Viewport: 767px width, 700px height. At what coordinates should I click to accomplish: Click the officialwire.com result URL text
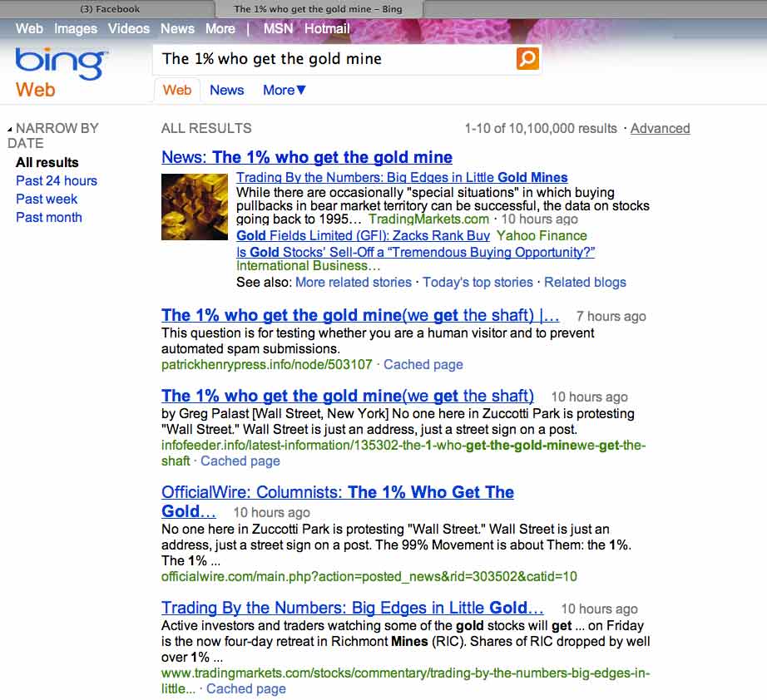369,576
